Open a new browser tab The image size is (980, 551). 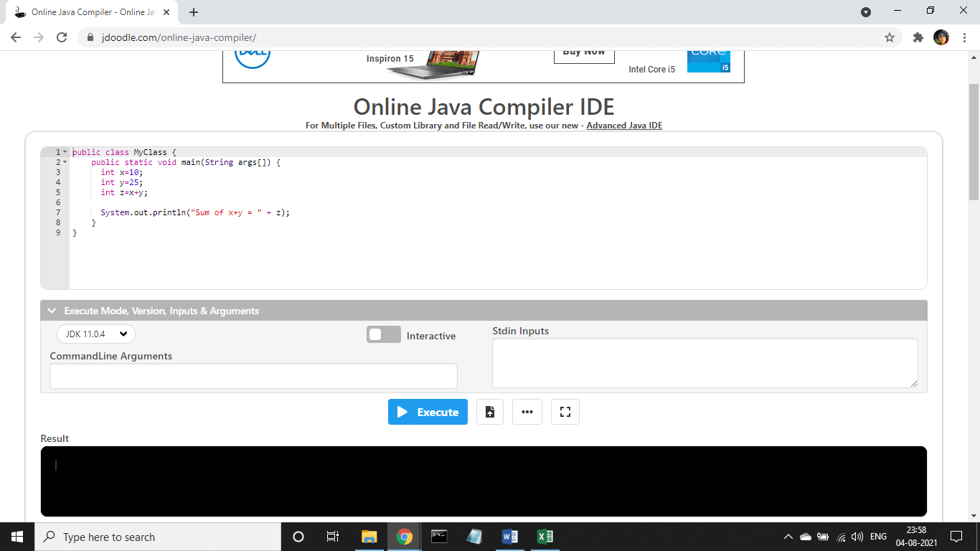tap(194, 12)
